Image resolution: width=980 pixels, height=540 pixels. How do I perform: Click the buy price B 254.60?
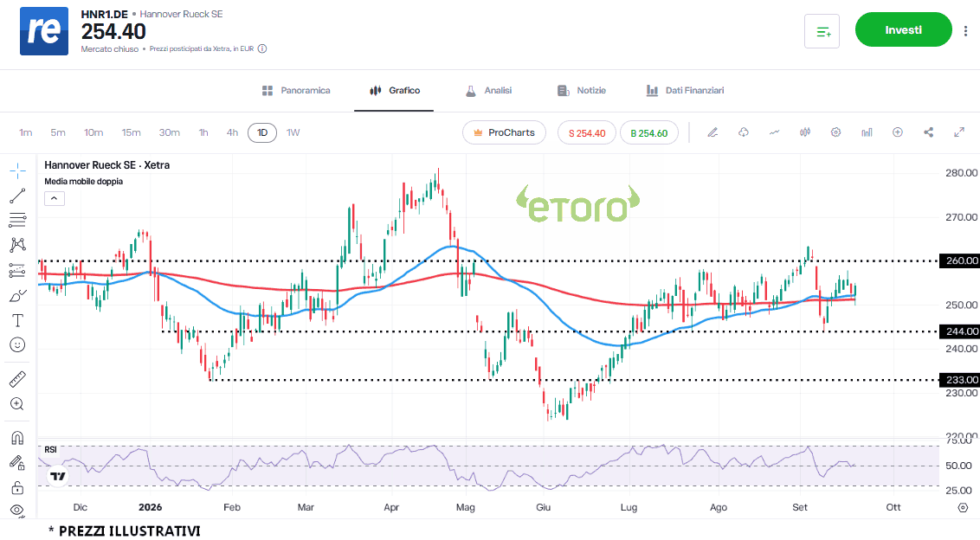tap(648, 132)
